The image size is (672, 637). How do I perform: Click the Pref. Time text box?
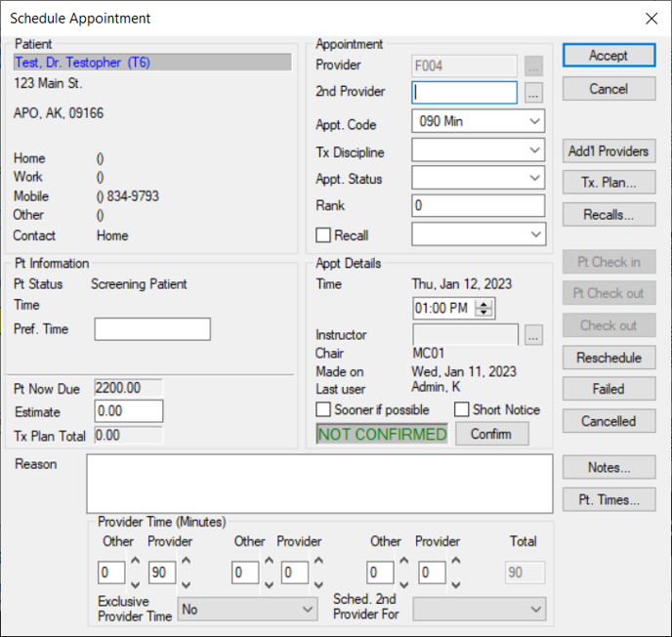[x=152, y=329]
